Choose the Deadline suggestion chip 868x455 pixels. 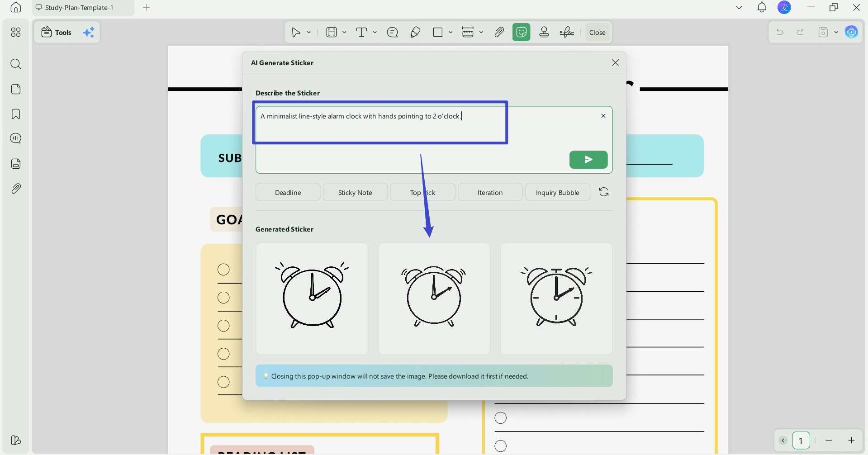click(x=288, y=192)
